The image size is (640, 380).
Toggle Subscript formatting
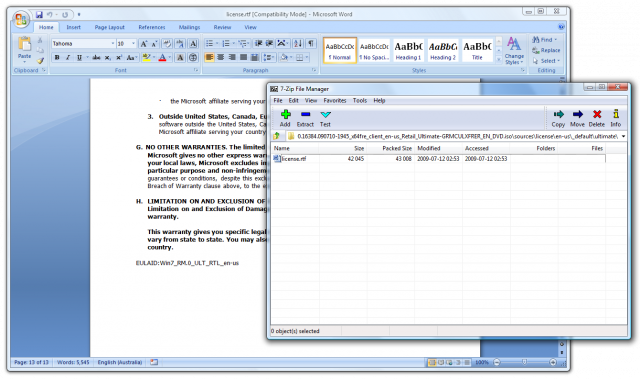tap(107, 58)
